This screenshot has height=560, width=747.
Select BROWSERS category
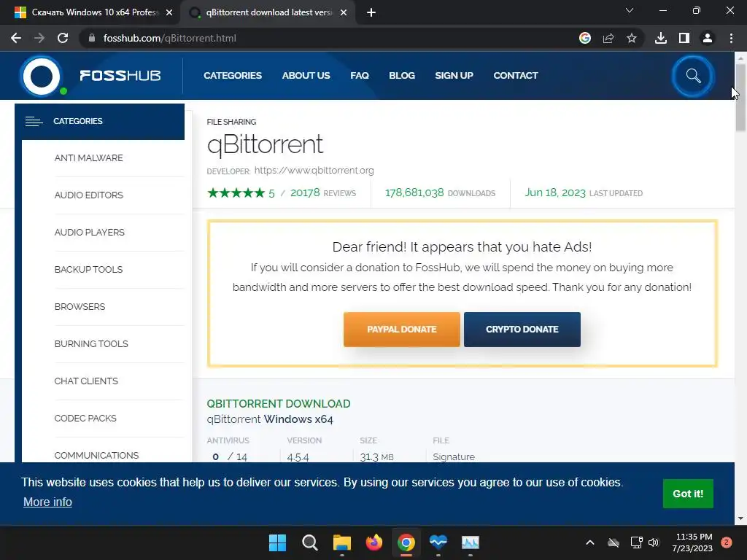(x=80, y=307)
